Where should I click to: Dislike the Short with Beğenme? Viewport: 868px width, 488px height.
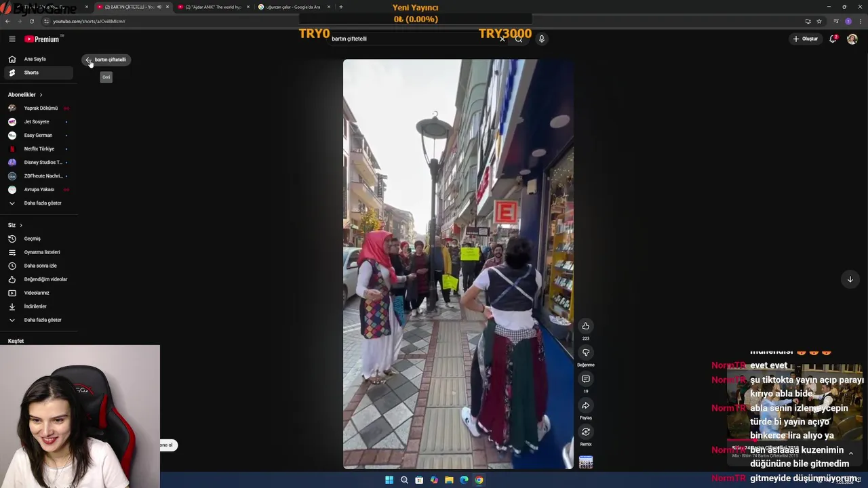pos(586,352)
